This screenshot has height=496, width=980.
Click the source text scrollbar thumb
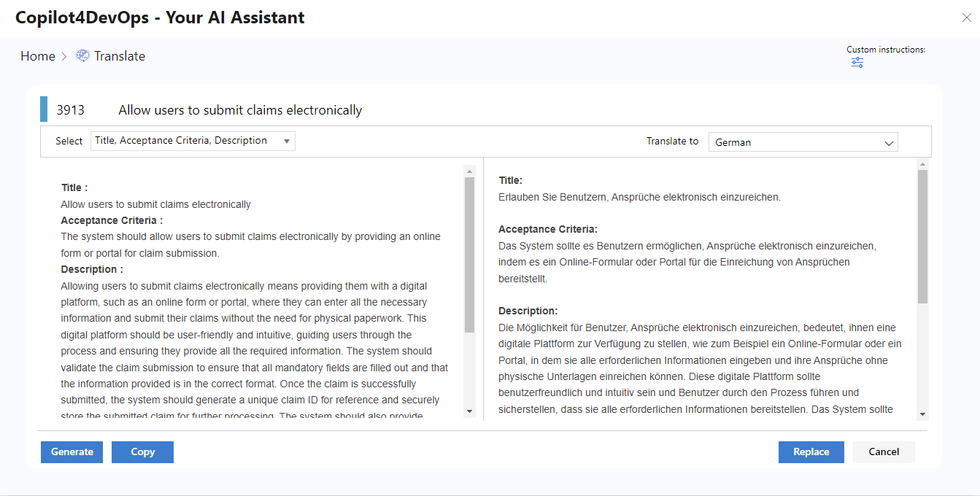point(469,255)
